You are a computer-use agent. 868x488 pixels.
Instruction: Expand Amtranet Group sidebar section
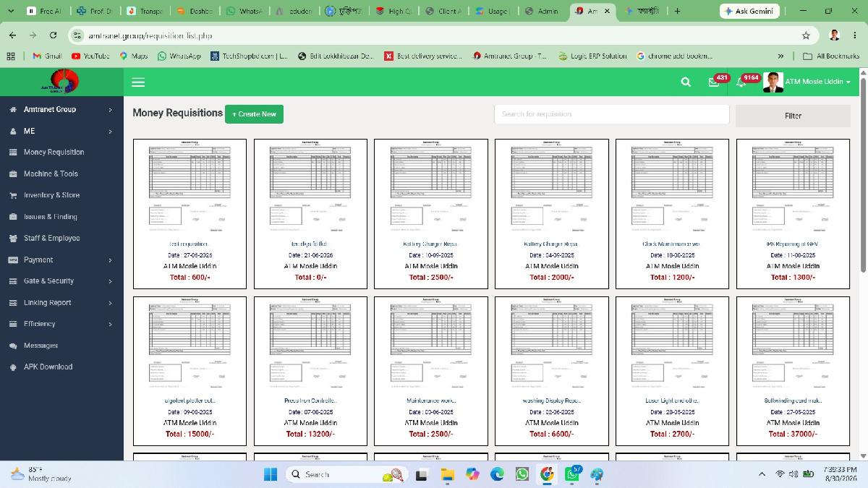coord(61,109)
